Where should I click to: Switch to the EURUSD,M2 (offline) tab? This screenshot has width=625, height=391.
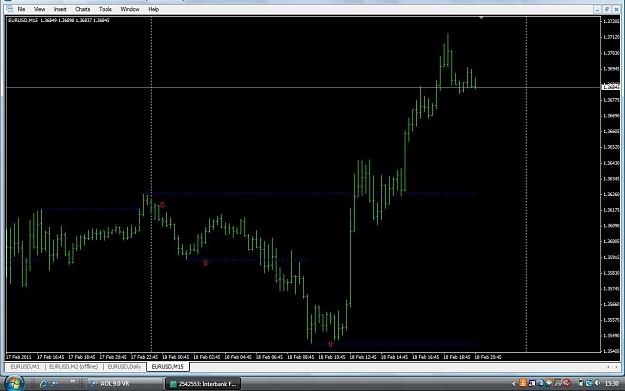[73, 367]
